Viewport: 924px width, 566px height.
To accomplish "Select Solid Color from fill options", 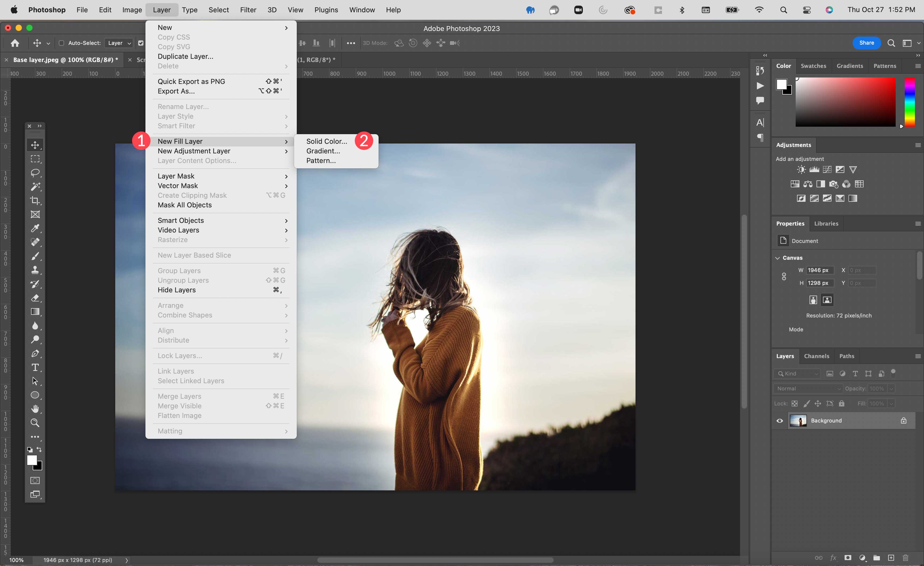I will (x=326, y=141).
